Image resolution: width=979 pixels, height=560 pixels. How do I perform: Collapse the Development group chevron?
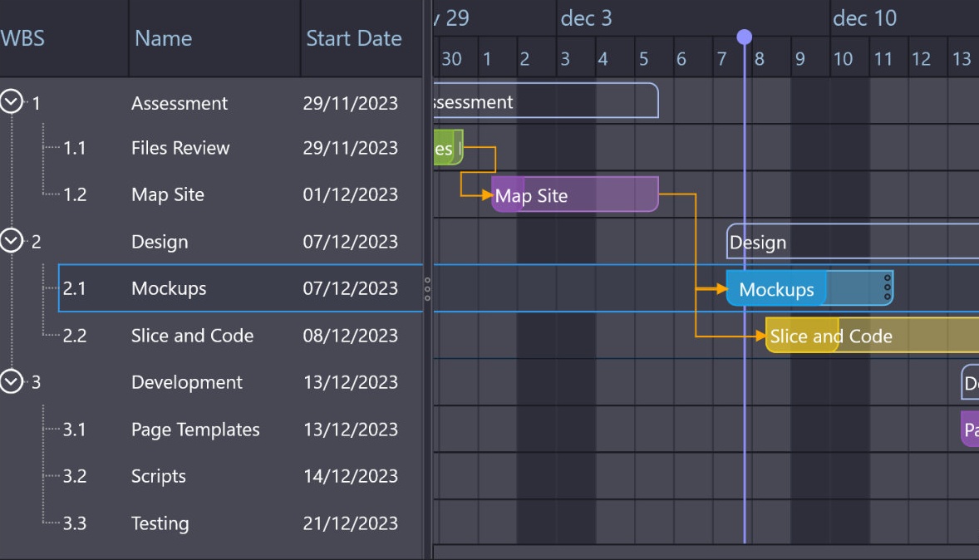(x=11, y=381)
